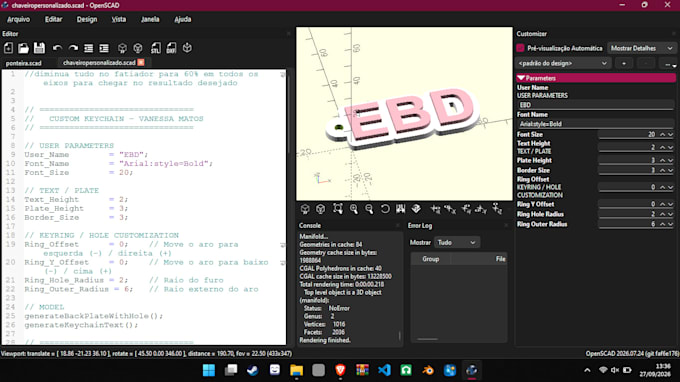Open the Ajuda menu
The image size is (680, 382).
(183, 19)
